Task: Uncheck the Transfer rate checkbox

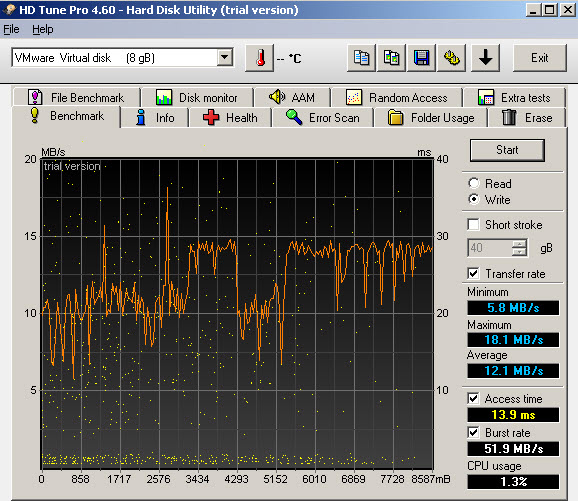Action: pos(473,274)
